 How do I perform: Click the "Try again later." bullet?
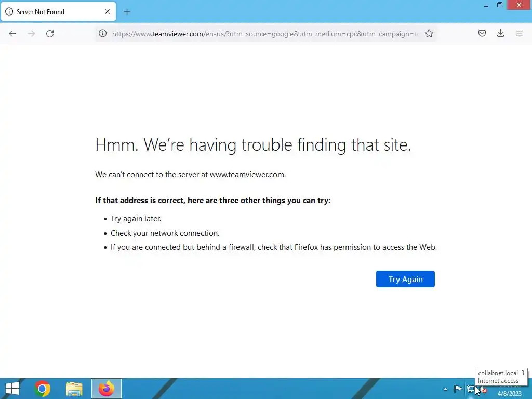click(136, 219)
